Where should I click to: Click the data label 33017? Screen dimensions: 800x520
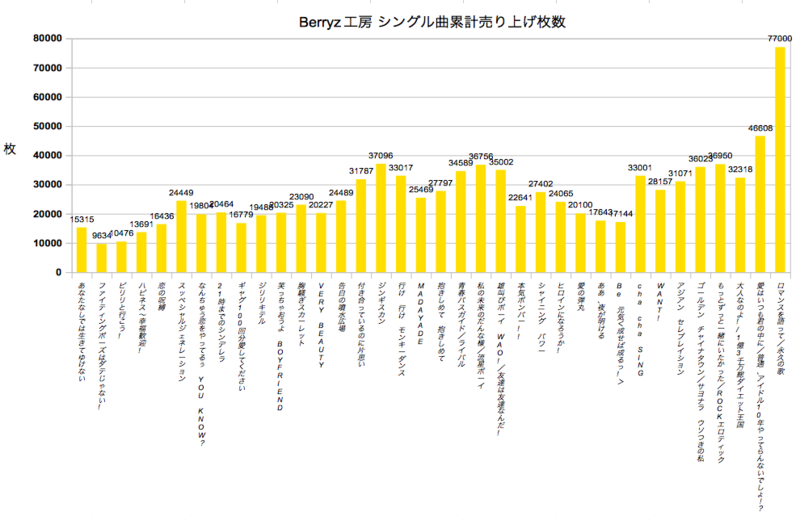(x=401, y=167)
